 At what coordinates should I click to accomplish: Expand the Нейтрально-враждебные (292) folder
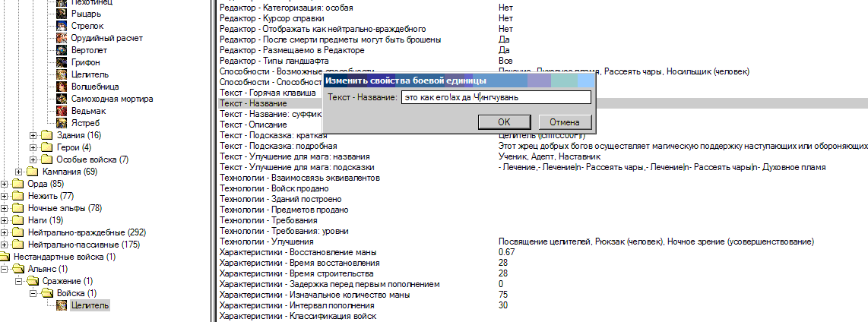coord(5,232)
